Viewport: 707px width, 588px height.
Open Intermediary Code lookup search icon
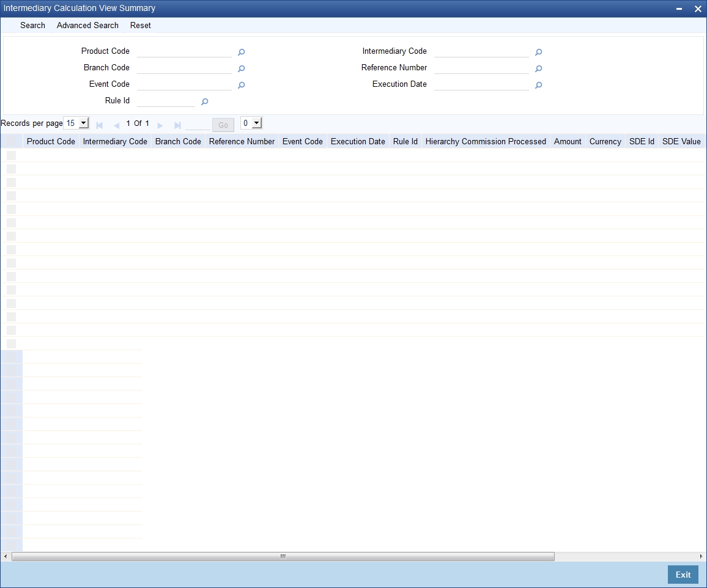pyautogui.click(x=538, y=53)
